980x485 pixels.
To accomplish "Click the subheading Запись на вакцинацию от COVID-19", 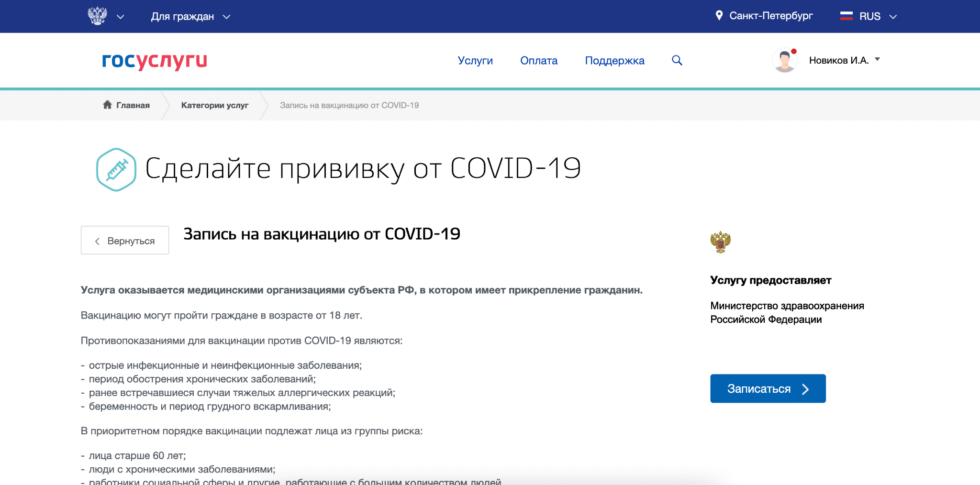I will (x=322, y=234).
